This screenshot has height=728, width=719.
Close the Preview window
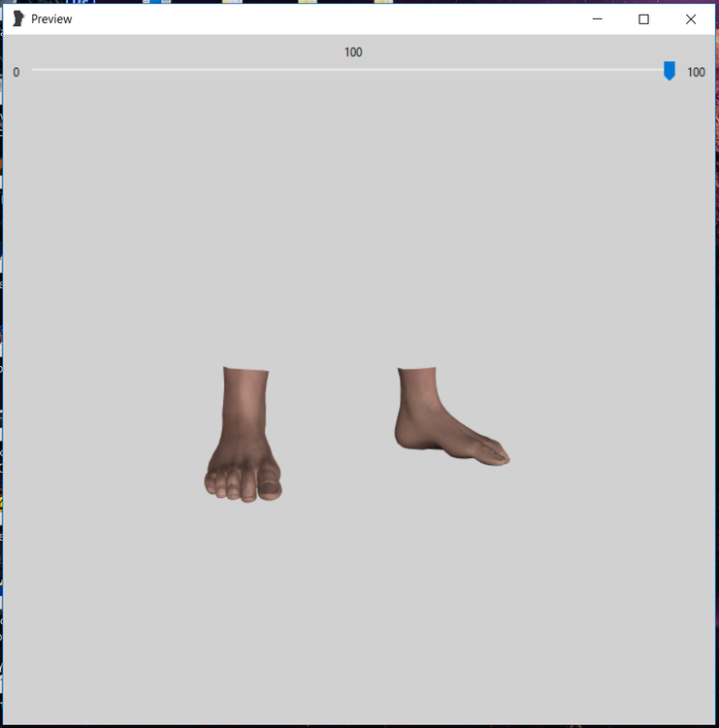691,19
